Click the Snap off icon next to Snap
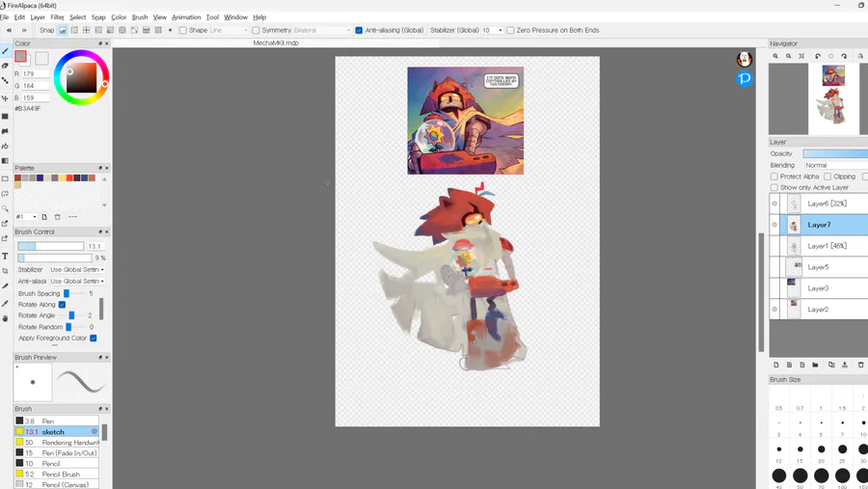 click(x=63, y=31)
